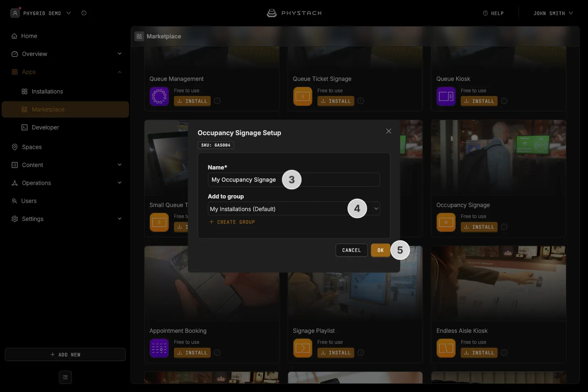Image resolution: width=588 pixels, height=392 pixels.
Task: Open Developer in sidebar
Action: pyautogui.click(x=65, y=127)
